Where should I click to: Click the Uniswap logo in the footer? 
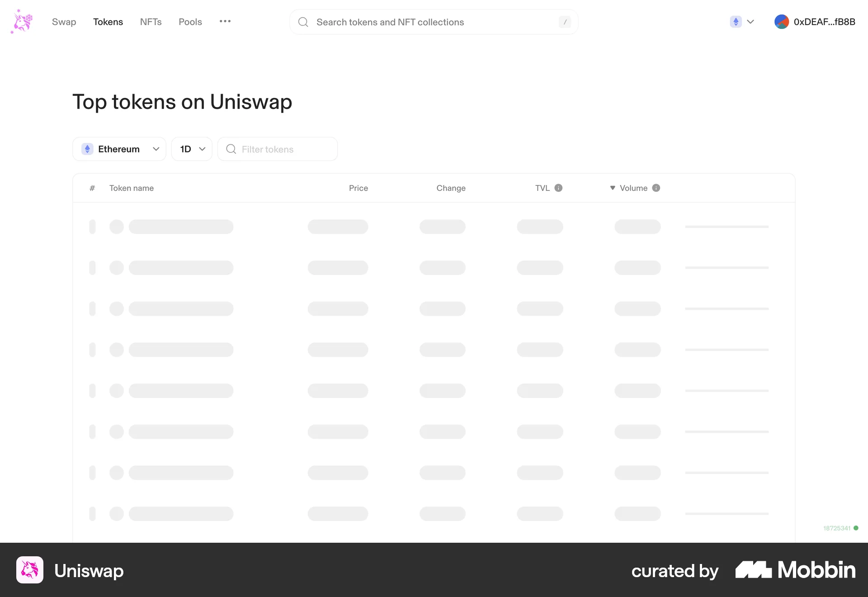(29, 570)
